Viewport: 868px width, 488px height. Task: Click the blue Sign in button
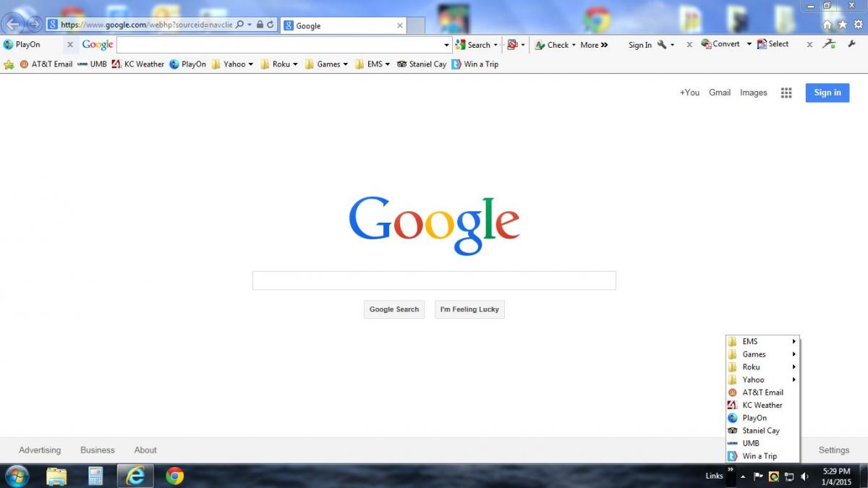(x=827, y=93)
